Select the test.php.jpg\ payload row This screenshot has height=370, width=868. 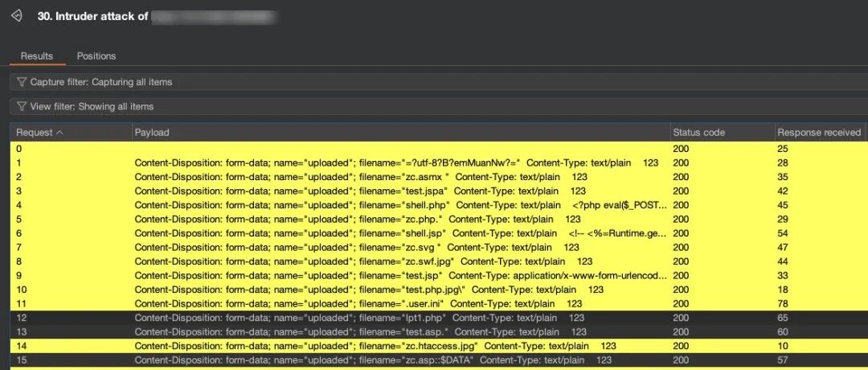(x=439, y=290)
